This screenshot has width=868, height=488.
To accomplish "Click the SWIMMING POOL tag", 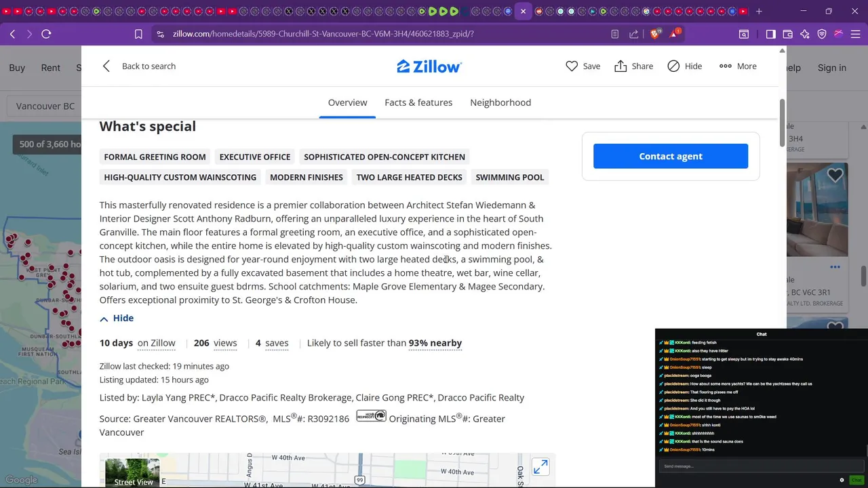I will (x=510, y=177).
